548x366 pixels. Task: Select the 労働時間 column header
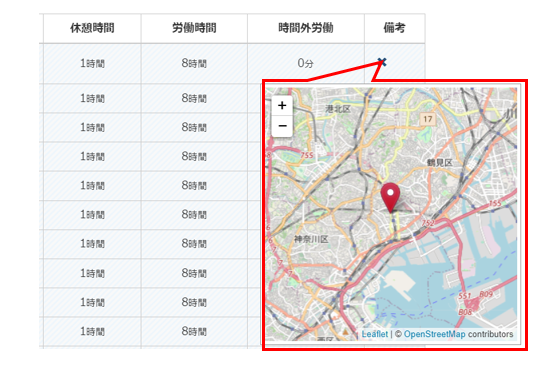pos(194,28)
